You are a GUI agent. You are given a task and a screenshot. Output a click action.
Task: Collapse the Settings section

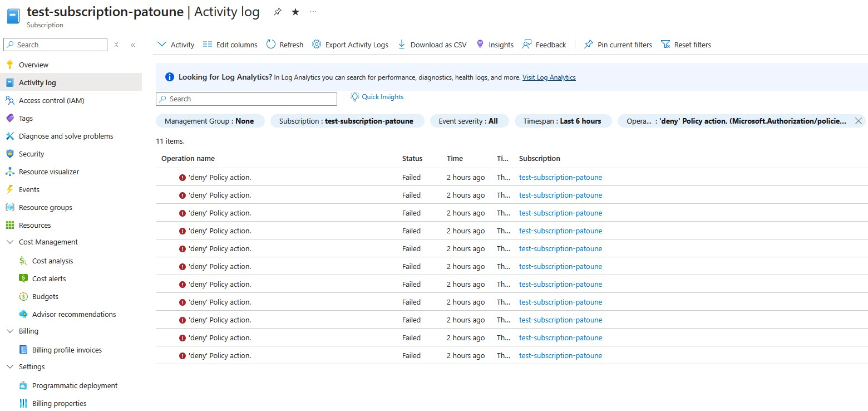click(x=9, y=366)
